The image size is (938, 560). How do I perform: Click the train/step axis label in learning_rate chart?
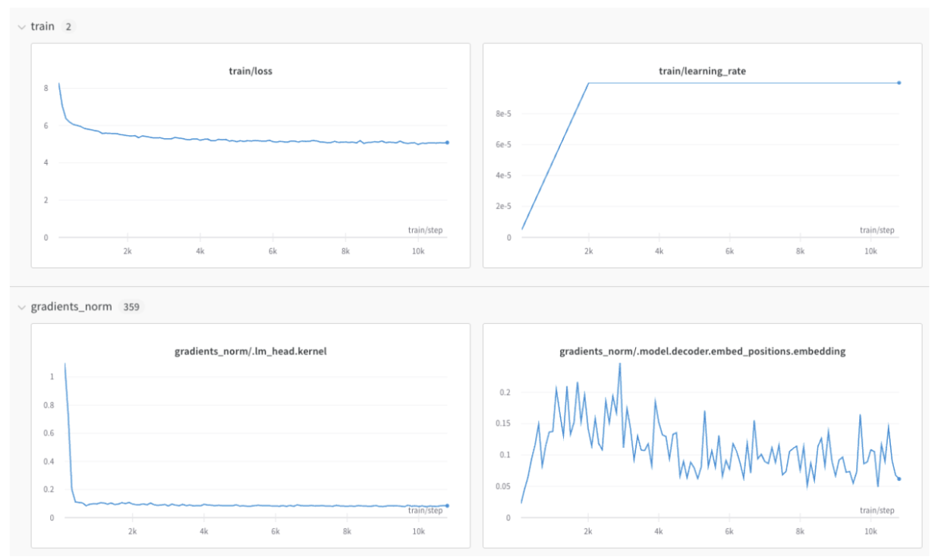877,230
